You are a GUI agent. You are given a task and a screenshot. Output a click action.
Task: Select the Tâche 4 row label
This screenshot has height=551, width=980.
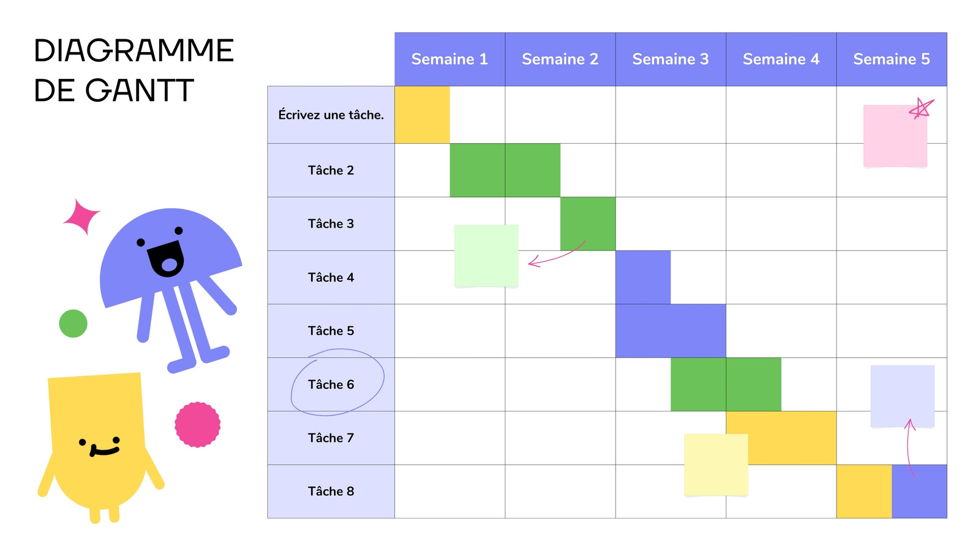click(x=331, y=277)
